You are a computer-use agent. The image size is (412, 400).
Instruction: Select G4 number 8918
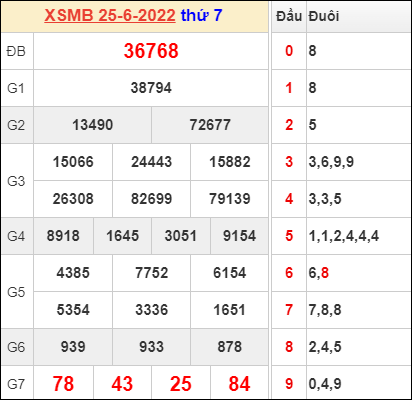pyautogui.click(x=63, y=236)
